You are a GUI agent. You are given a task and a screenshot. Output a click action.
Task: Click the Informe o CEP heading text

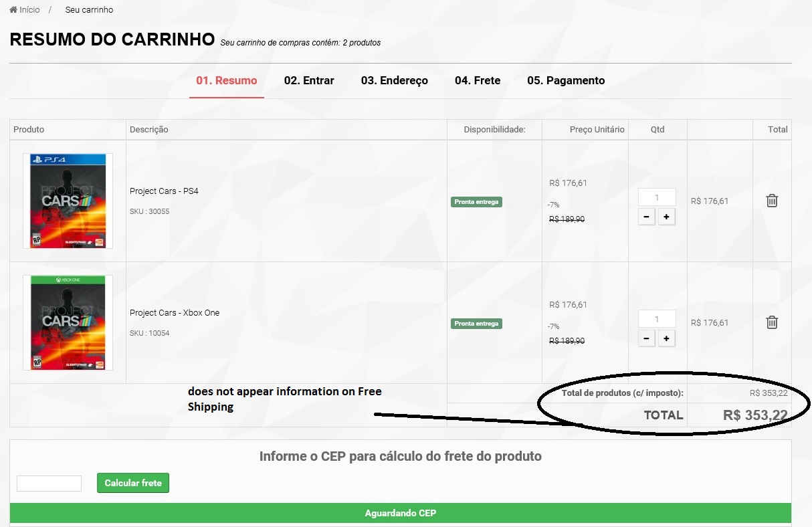tap(401, 457)
